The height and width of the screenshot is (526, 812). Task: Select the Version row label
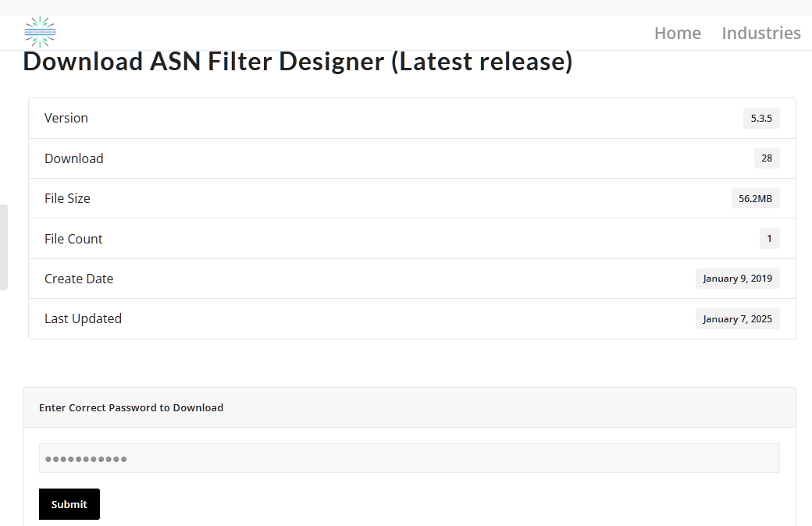[x=66, y=118]
